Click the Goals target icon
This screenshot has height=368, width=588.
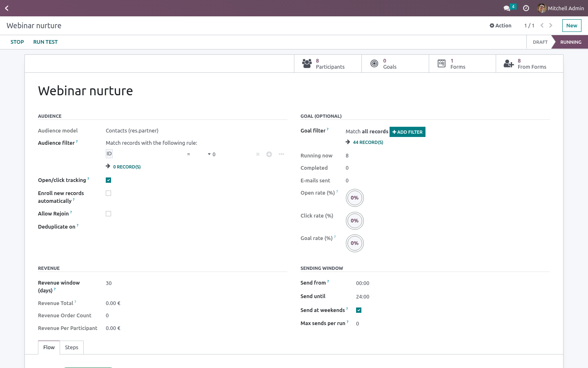(x=374, y=63)
